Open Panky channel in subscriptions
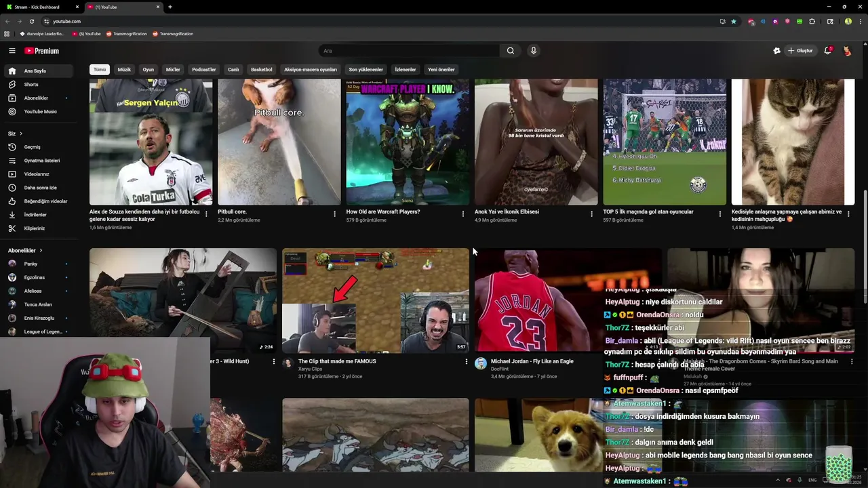 click(x=31, y=264)
